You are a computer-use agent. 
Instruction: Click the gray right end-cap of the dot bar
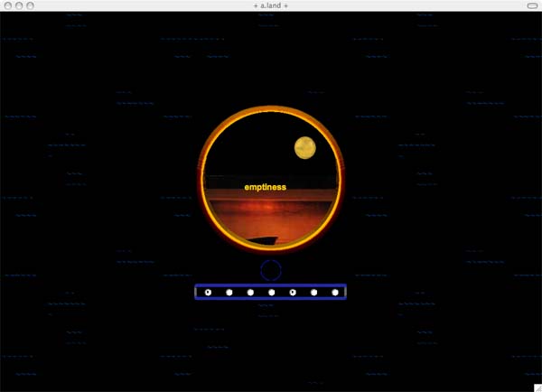tap(345, 293)
